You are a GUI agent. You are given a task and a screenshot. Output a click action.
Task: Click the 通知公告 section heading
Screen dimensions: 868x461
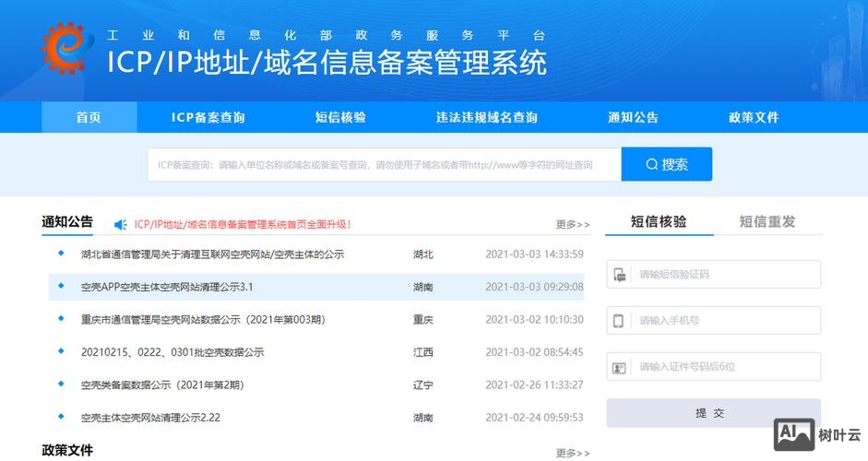[67, 221]
